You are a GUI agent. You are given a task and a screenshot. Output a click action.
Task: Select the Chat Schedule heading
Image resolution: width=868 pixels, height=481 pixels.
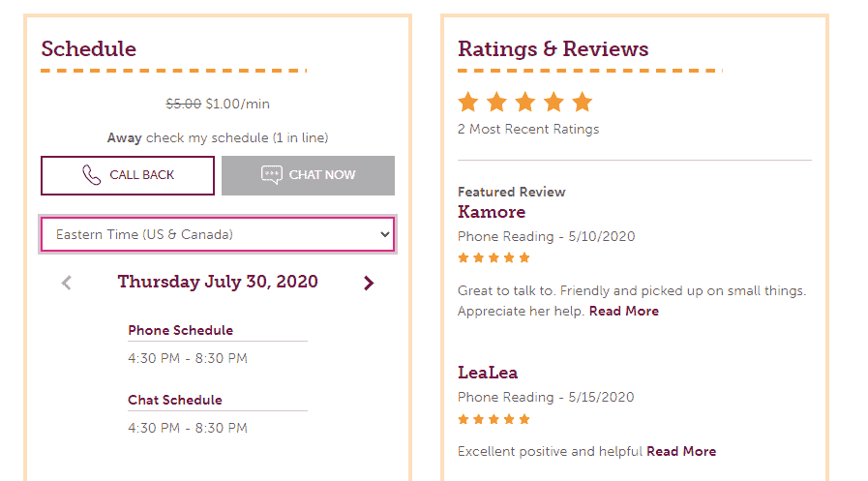pyautogui.click(x=175, y=400)
